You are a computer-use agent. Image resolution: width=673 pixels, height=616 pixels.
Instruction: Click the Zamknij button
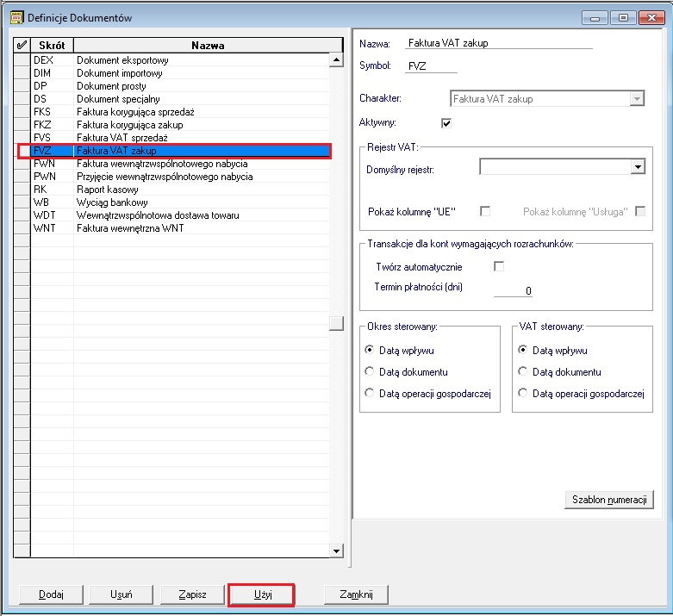pos(356,594)
